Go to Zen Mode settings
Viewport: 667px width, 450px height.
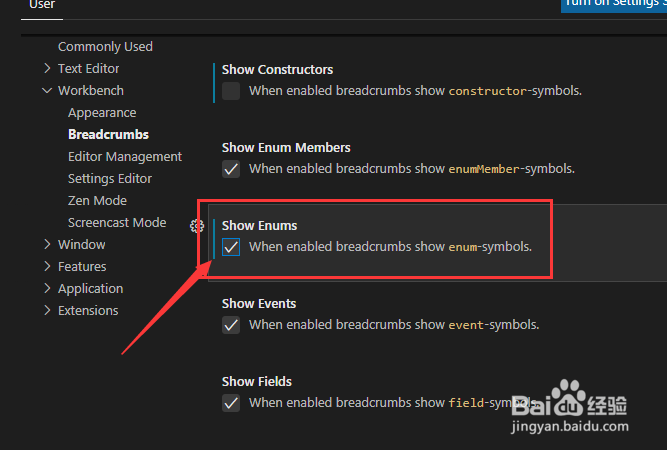coord(97,201)
